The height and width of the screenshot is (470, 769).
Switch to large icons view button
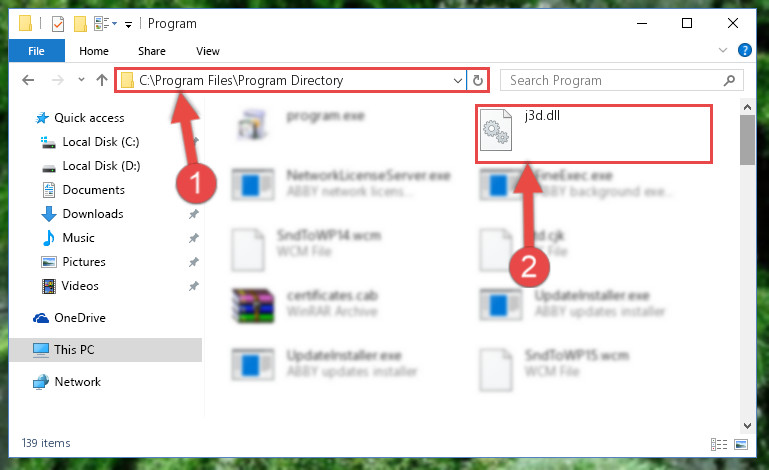click(x=741, y=444)
